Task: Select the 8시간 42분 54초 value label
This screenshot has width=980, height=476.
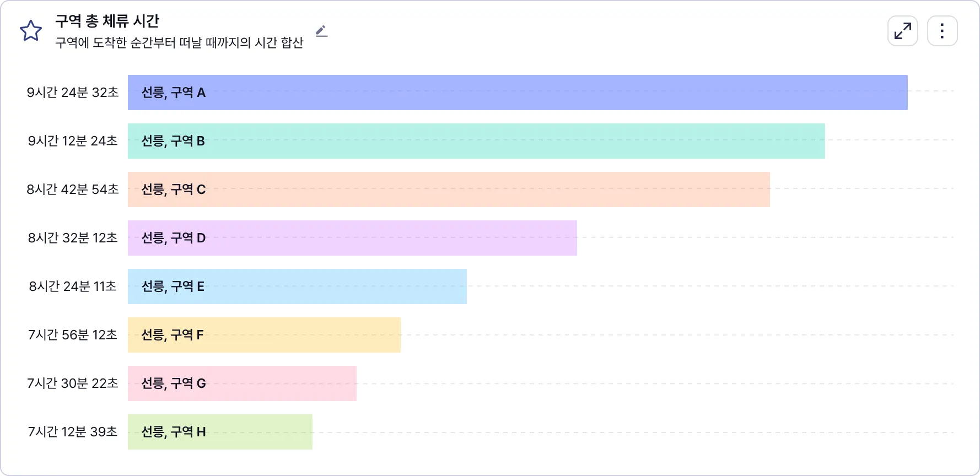Action: (x=73, y=190)
